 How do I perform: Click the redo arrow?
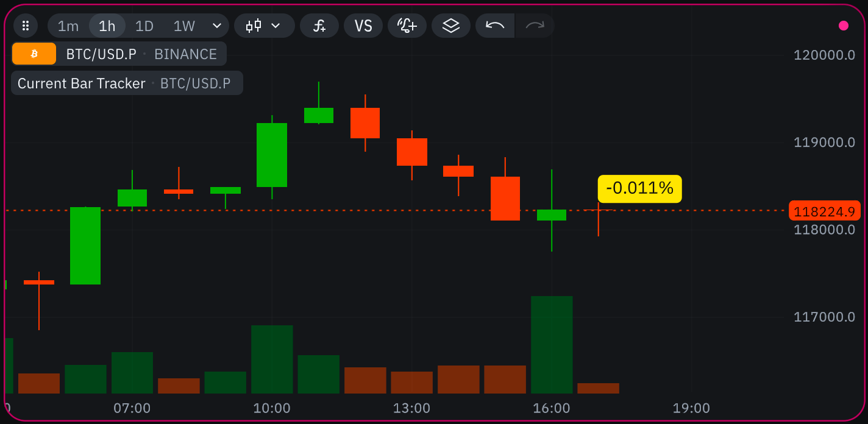click(x=535, y=26)
